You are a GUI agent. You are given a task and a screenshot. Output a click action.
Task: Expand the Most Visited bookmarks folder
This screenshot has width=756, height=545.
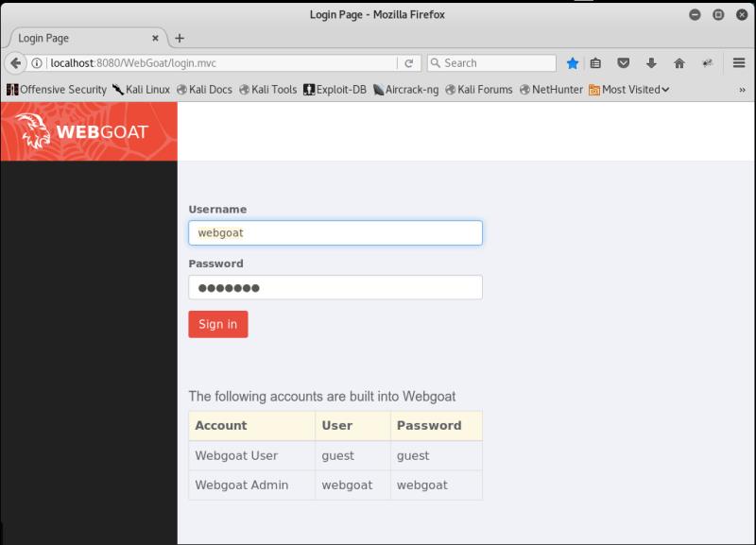[x=628, y=90]
